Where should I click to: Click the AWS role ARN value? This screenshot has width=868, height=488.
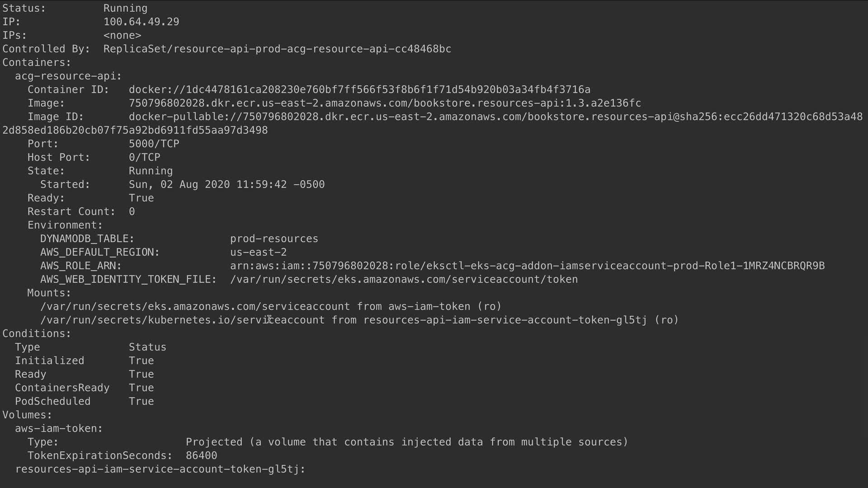(527, 266)
